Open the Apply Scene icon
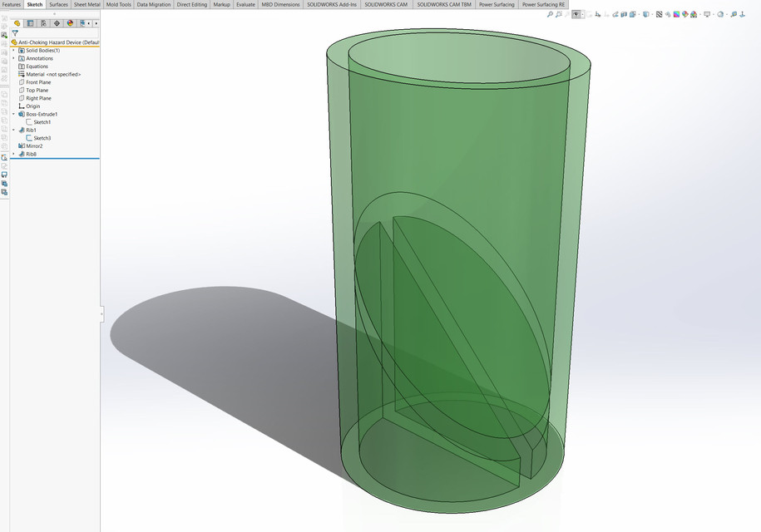The height and width of the screenshot is (532, 761). (x=684, y=13)
